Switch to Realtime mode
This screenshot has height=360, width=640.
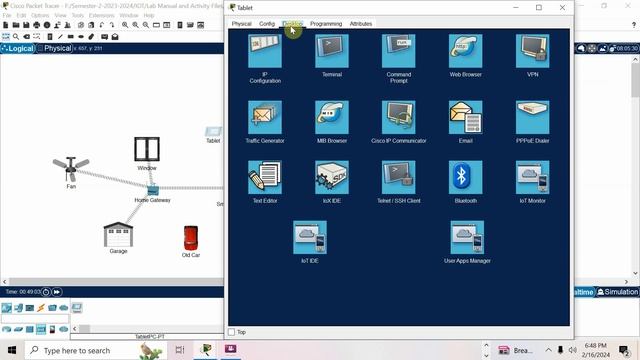[x=584, y=292]
